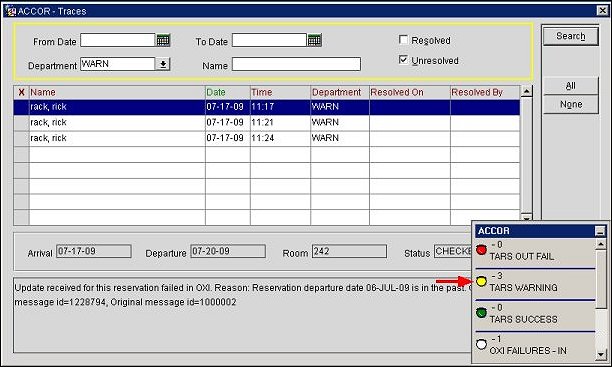Sort by the Resolved On column header

410,92
